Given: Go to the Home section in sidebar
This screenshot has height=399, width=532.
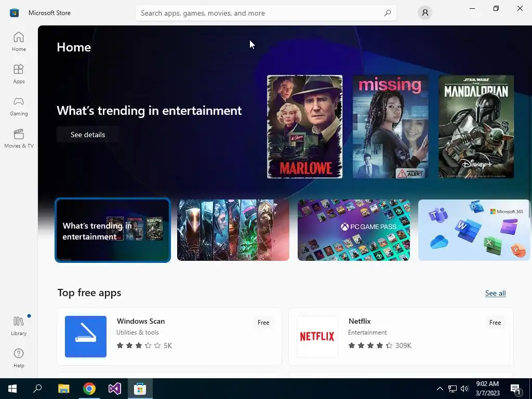Looking at the screenshot, I should [x=19, y=42].
